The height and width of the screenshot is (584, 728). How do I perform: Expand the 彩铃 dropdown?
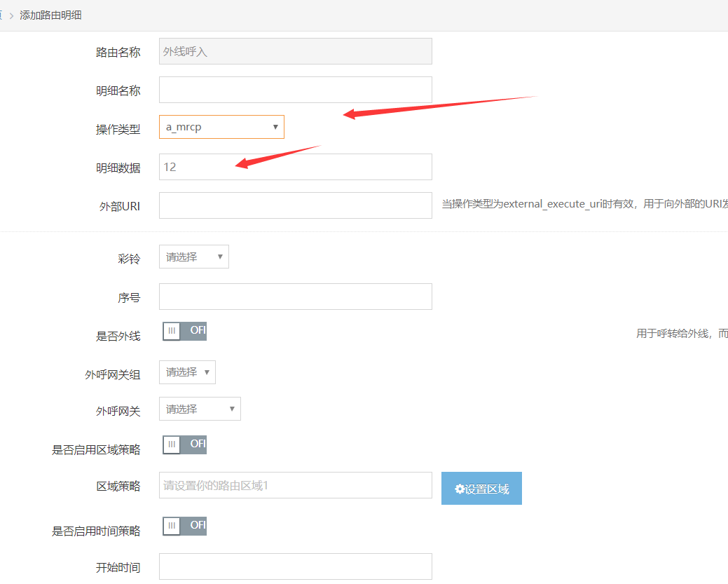pyautogui.click(x=194, y=257)
